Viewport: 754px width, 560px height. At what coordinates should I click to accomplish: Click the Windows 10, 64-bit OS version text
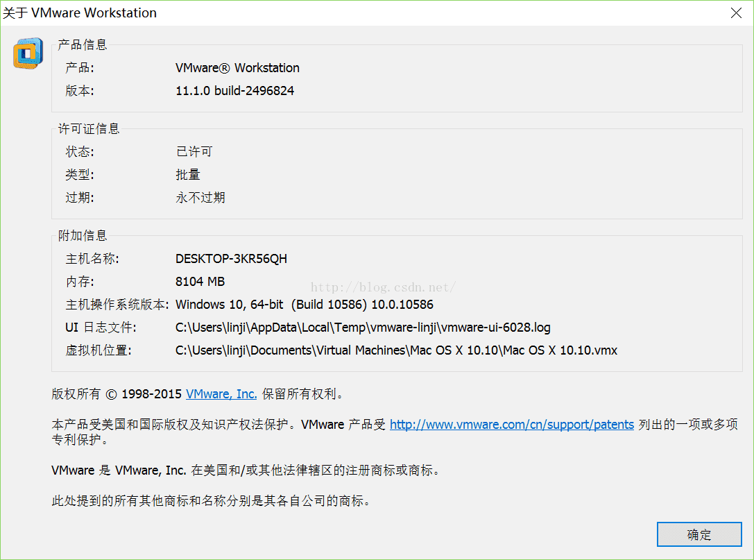305,305
